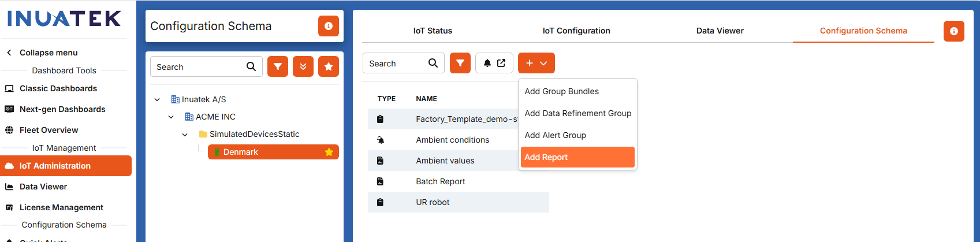Click Batch Report file icon

click(x=380, y=181)
